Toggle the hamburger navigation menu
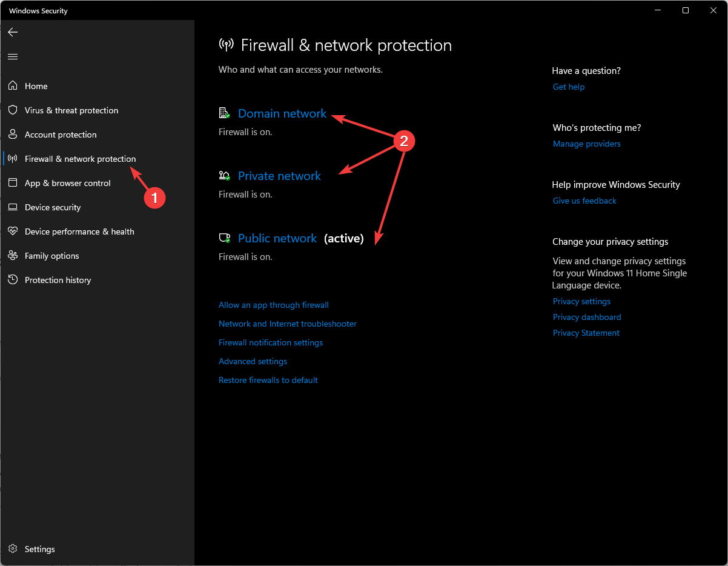The width and height of the screenshot is (728, 566). click(x=13, y=56)
